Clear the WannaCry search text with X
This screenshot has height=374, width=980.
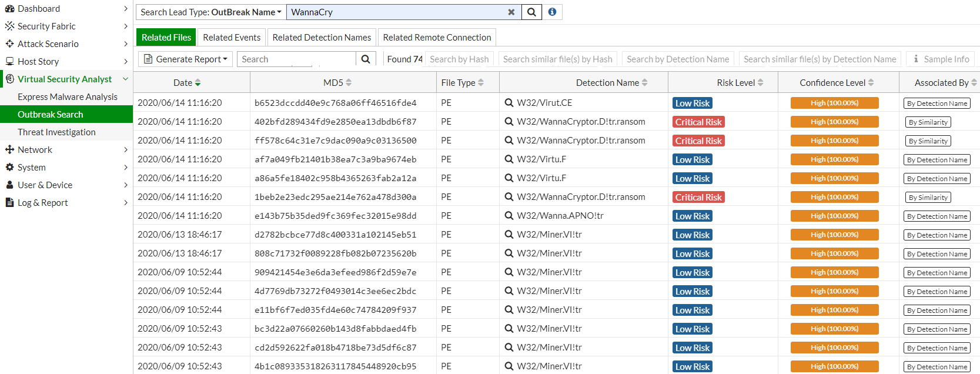click(x=511, y=12)
